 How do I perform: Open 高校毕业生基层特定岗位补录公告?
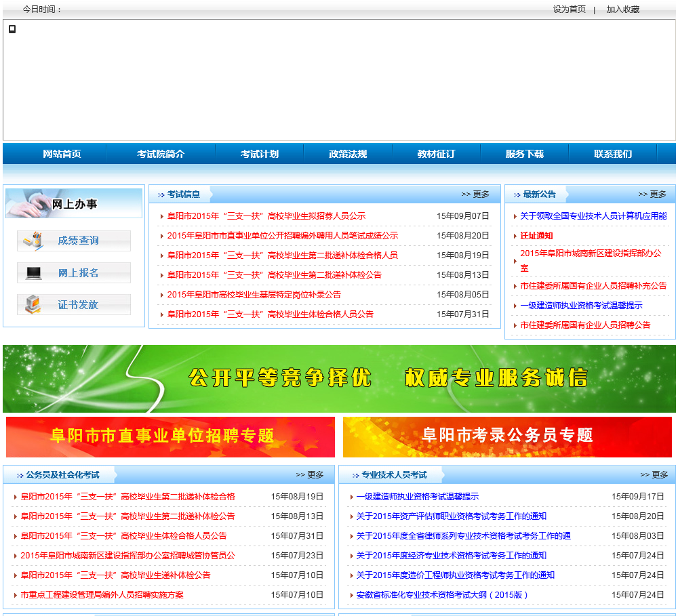pos(254,294)
